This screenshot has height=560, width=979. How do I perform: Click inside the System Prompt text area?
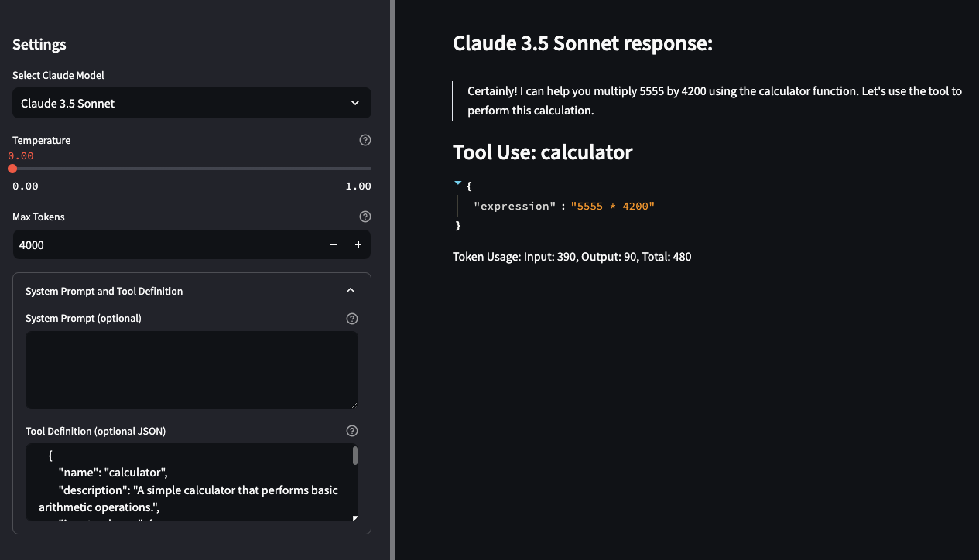coord(192,370)
